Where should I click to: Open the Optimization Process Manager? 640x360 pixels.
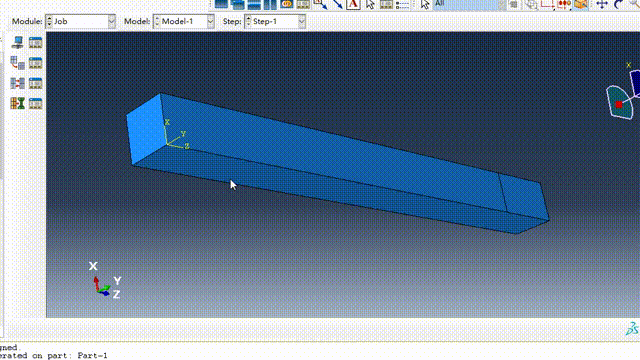(x=36, y=103)
